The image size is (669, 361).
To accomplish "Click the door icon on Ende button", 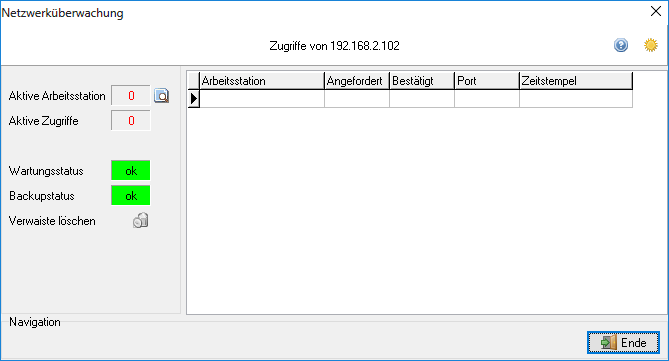I will coord(609,343).
